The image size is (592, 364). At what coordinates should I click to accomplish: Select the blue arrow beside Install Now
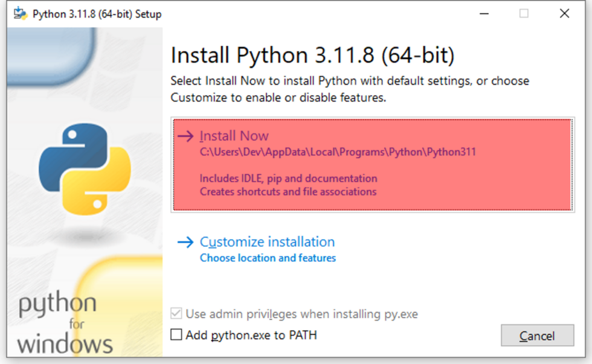[185, 136]
